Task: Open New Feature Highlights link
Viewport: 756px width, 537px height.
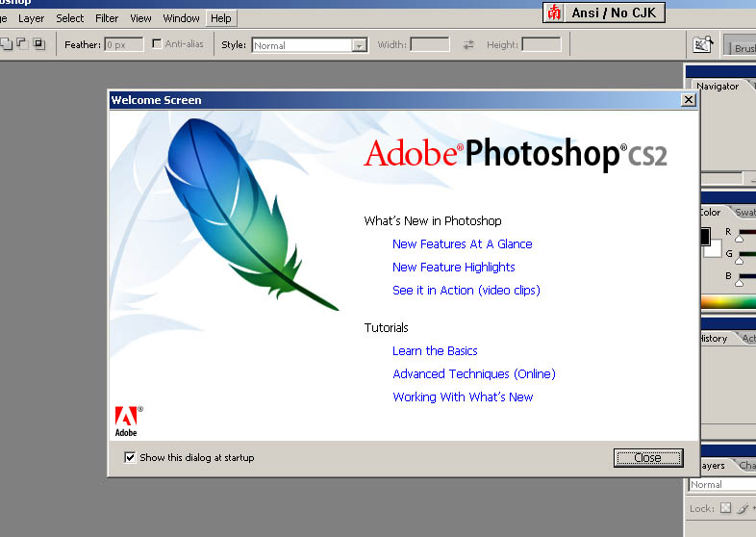Action: [x=453, y=267]
